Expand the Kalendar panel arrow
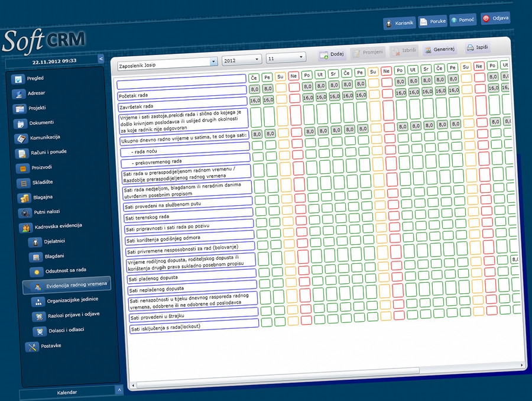 click(119, 390)
